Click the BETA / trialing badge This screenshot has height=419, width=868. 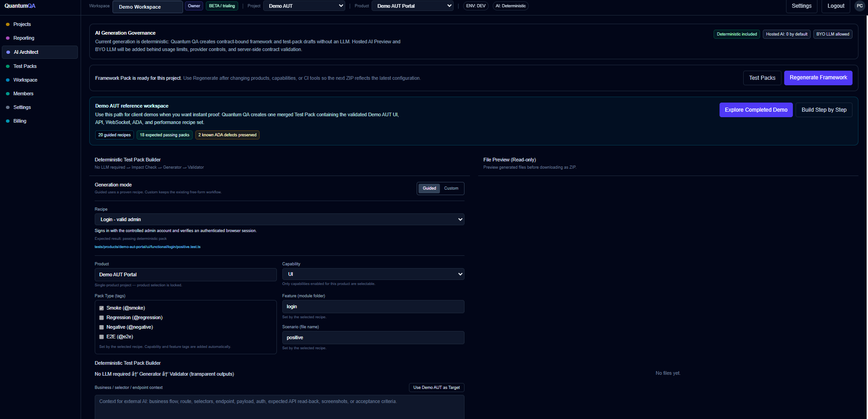coord(222,6)
